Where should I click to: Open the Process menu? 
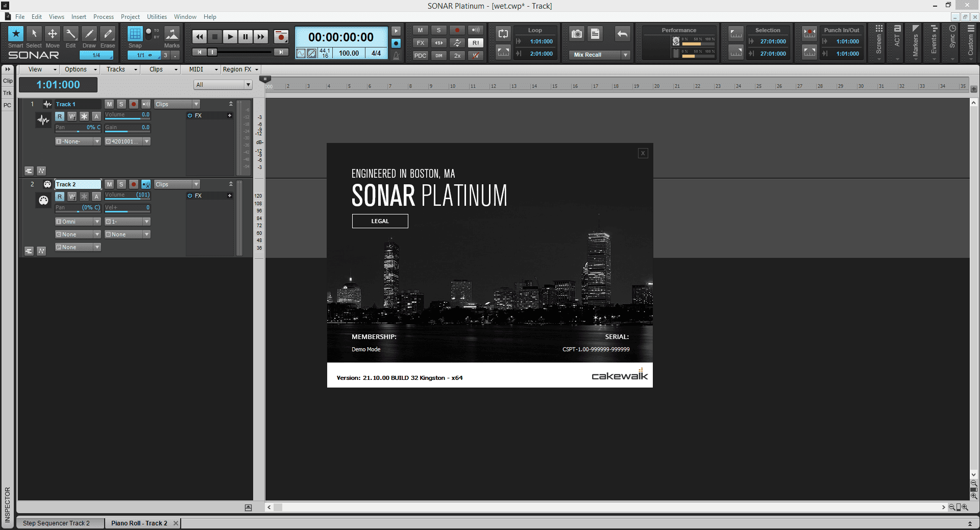tap(104, 17)
